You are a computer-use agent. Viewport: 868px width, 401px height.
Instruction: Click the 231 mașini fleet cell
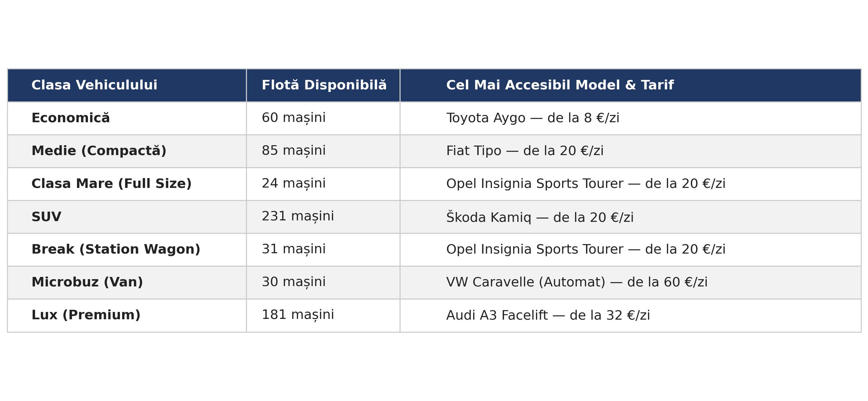pos(323,217)
